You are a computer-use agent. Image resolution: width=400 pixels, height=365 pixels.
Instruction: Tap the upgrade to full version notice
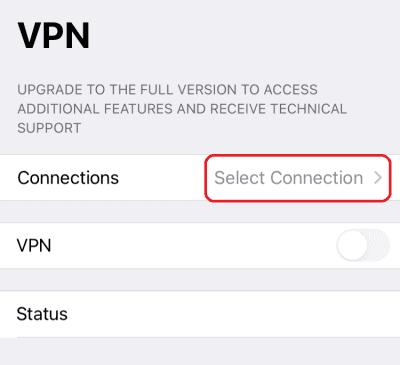182,109
